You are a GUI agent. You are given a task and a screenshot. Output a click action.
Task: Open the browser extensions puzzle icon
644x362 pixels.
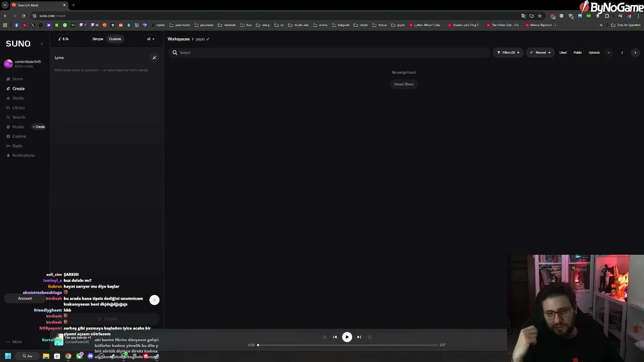coord(607,16)
